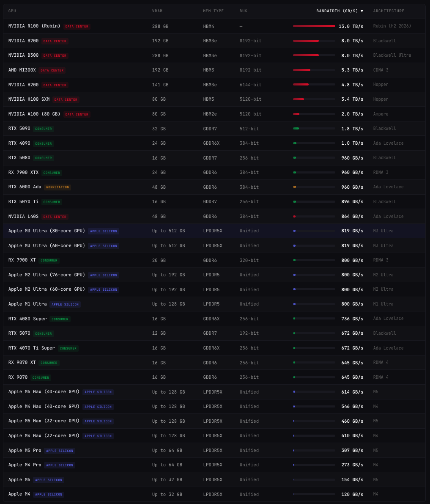Click the CDNA 3 architecture cell
This screenshot has height=504, width=430.
(x=381, y=70)
